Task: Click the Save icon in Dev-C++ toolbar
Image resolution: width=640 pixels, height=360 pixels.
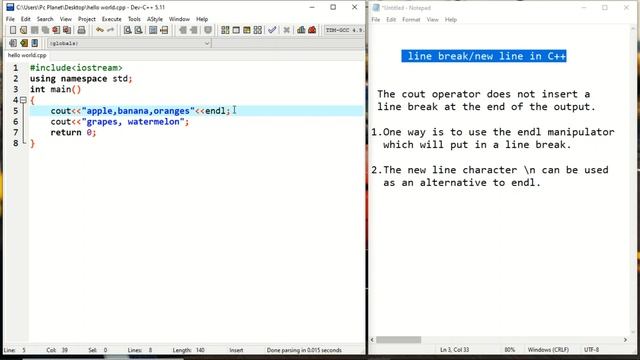Action: pos(35,30)
